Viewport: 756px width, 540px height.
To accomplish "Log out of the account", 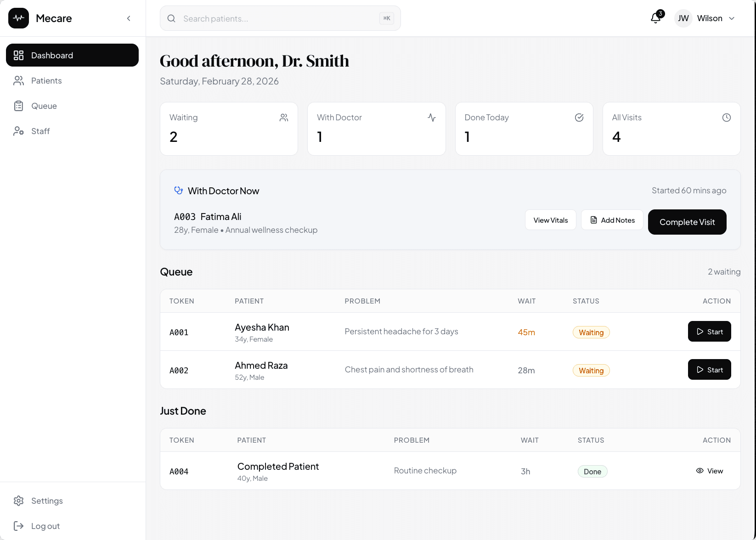I will [72, 526].
